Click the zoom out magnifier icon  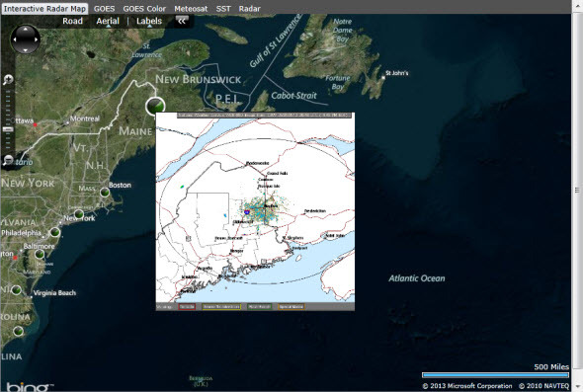(8, 160)
